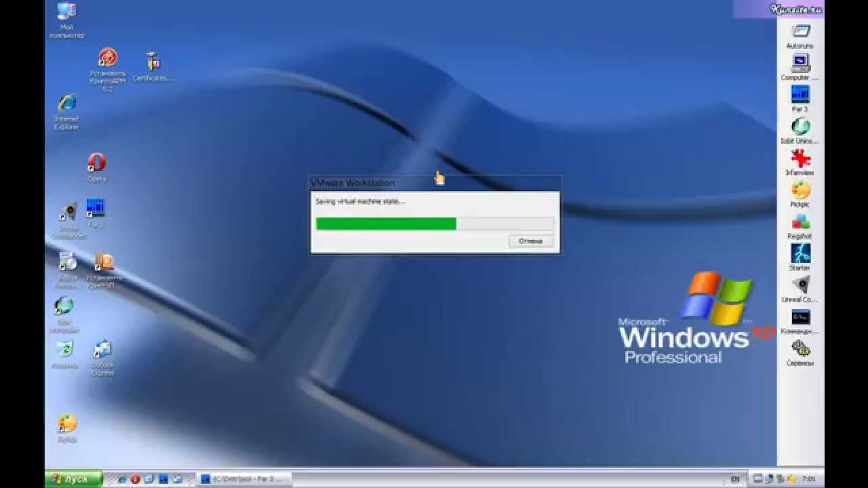This screenshot has height=488, width=868.
Task: Click the system tray clock
Action: tap(808, 479)
